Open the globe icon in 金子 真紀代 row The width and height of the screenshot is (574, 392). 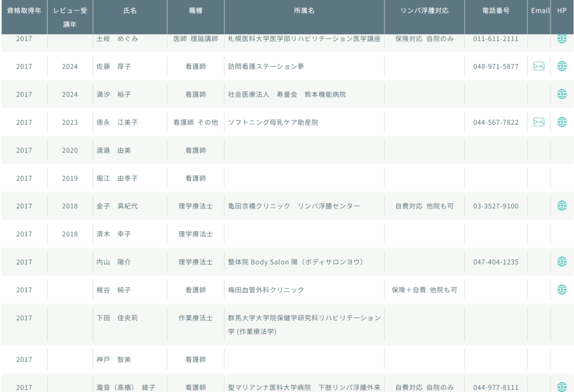tap(562, 206)
